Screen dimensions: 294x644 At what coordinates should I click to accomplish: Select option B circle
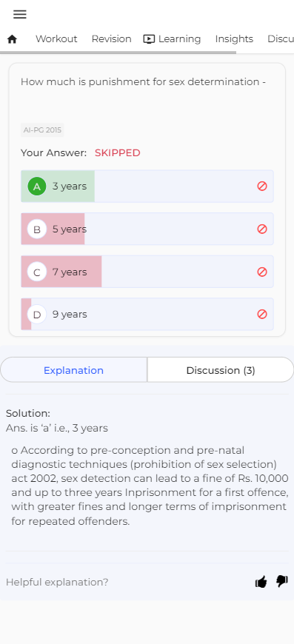[x=37, y=229]
